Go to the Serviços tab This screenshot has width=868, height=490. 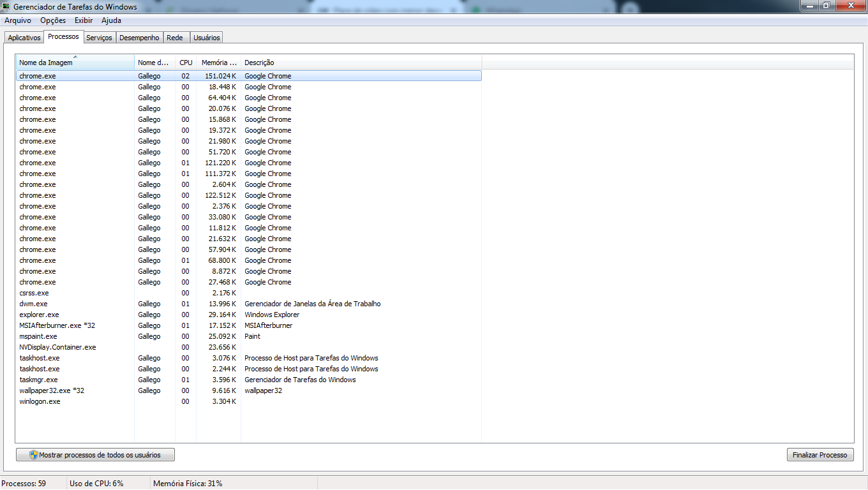[99, 38]
